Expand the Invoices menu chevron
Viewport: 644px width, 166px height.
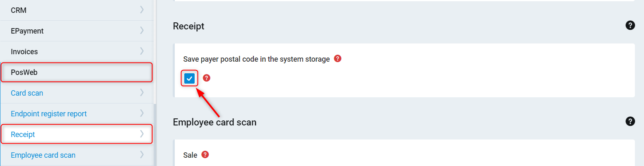(x=142, y=51)
